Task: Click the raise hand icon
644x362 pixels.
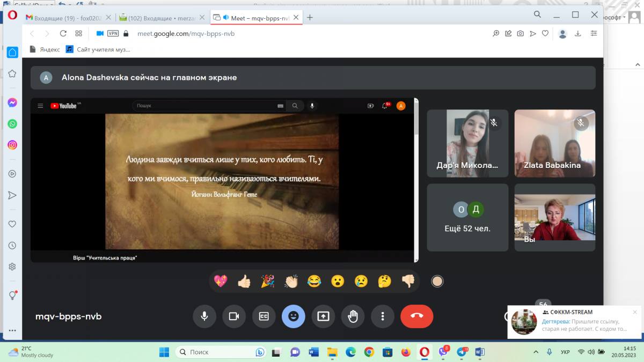Action: (x=353, y=316)
